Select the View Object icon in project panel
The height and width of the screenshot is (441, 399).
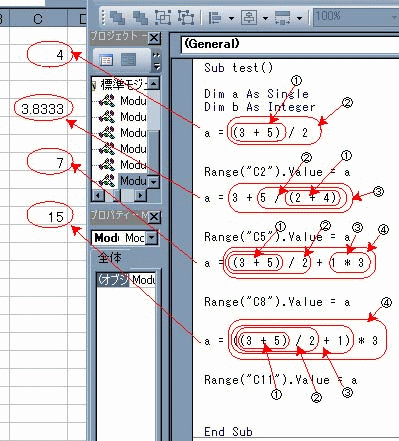pos(128,60)
